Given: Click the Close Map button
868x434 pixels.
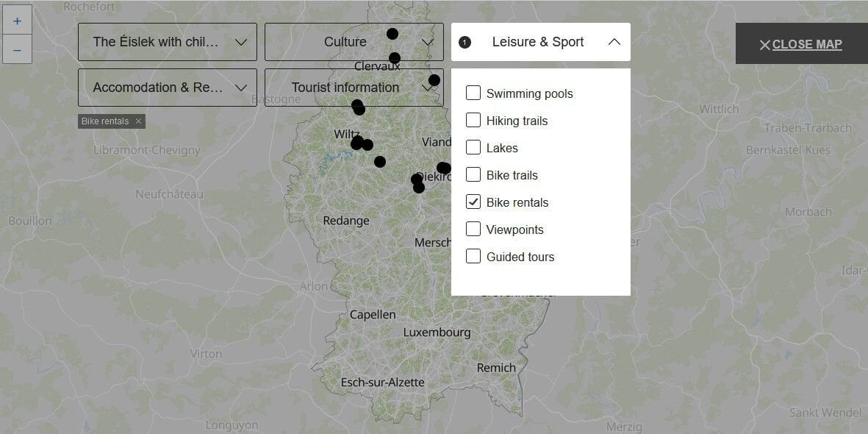Looking at the screenshot, I should (x=801, y=44).
